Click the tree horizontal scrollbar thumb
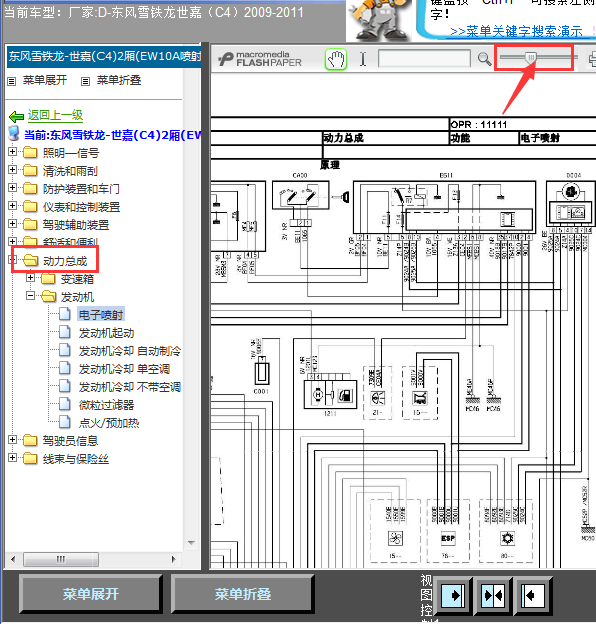Viewport: 596px width, 624px height. [61, 559]
